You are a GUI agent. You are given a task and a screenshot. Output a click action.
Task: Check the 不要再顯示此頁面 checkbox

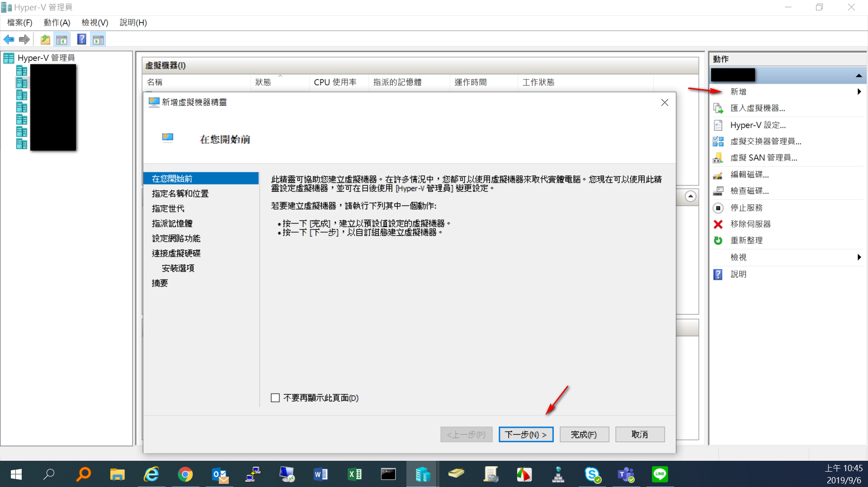[275, 398]
